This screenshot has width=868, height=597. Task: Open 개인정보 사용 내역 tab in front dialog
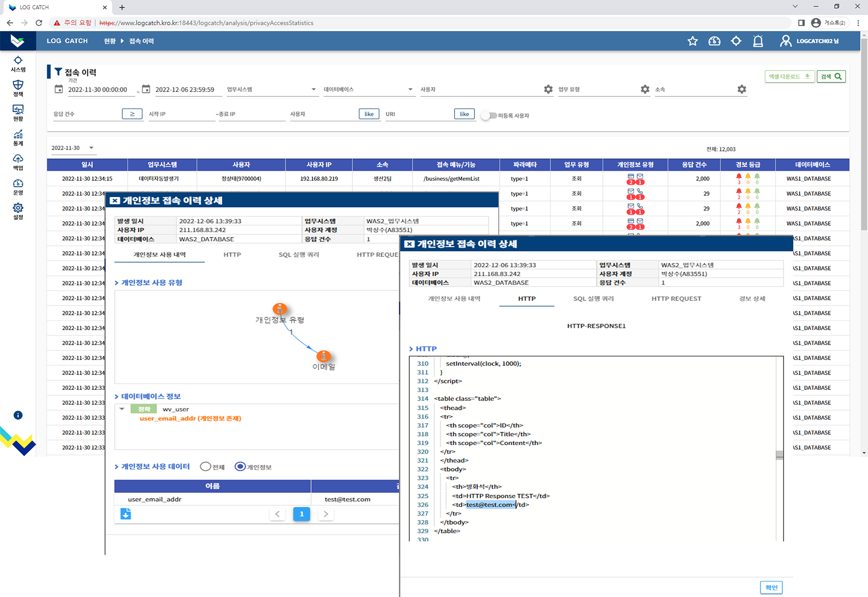coord(454,298)
